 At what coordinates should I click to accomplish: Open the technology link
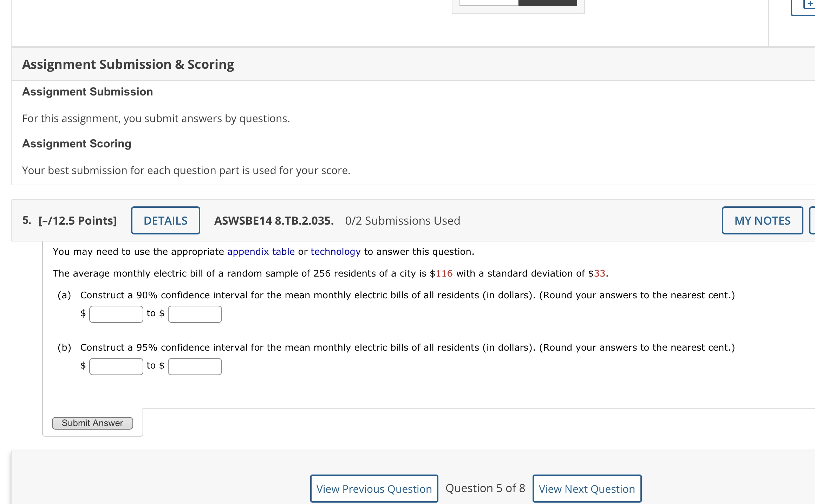click(x=335, y=252)
